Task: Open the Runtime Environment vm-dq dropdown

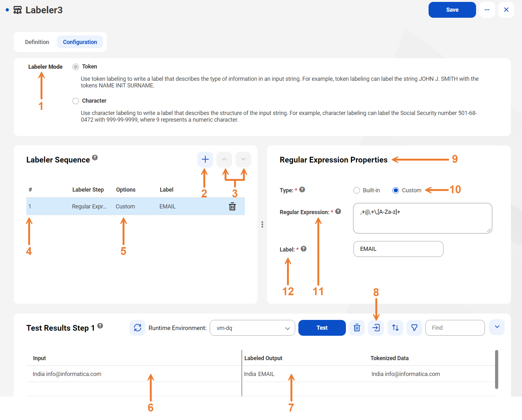Action: 252,328
